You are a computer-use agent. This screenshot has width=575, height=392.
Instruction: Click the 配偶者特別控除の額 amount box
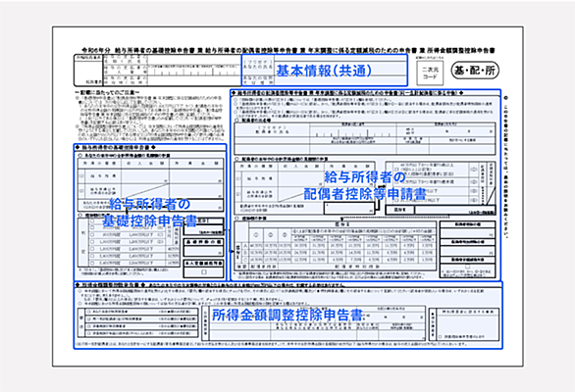(x=467, y=251)
